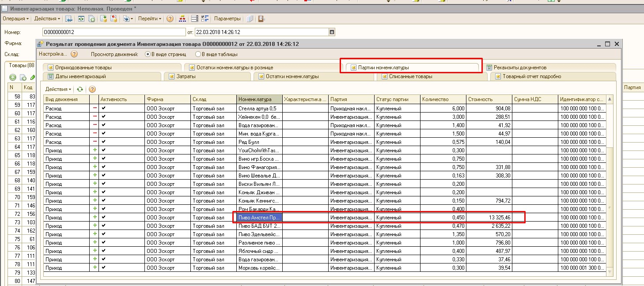644x286 pixels.
Task: Switch to the Списанные товары tab
Action: tap(410, 76)
